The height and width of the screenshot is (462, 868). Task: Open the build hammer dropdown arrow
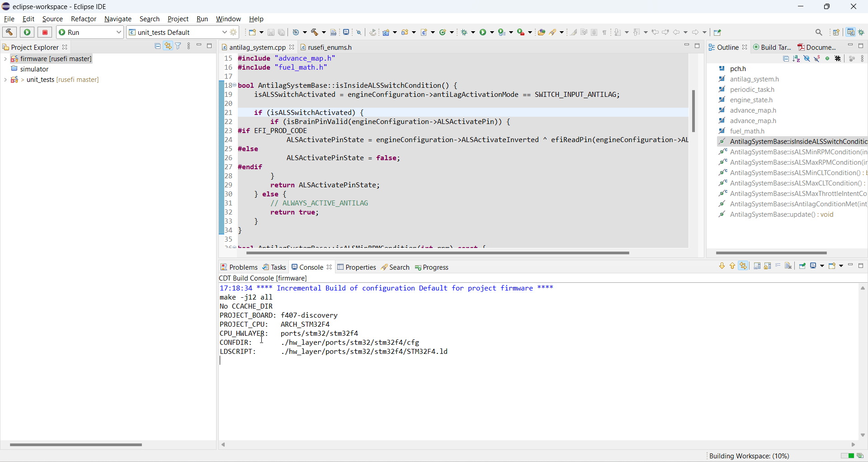324,32
